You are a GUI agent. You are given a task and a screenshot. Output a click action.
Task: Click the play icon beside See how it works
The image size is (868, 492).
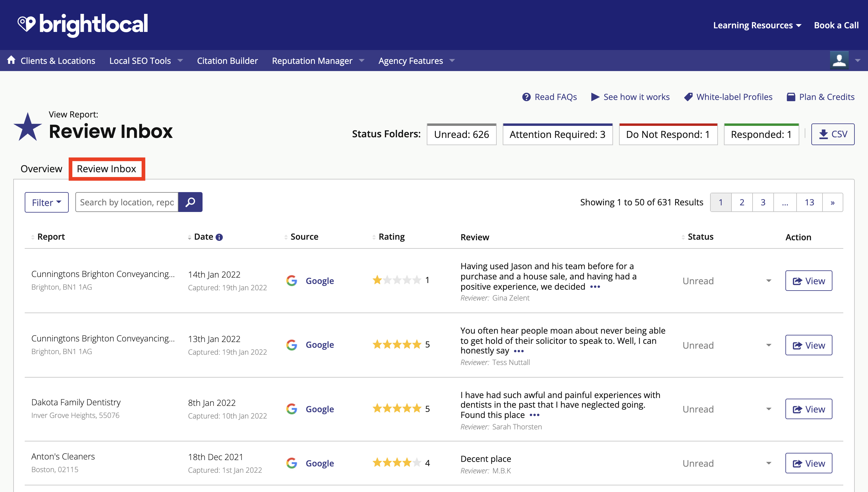[595, 97]
